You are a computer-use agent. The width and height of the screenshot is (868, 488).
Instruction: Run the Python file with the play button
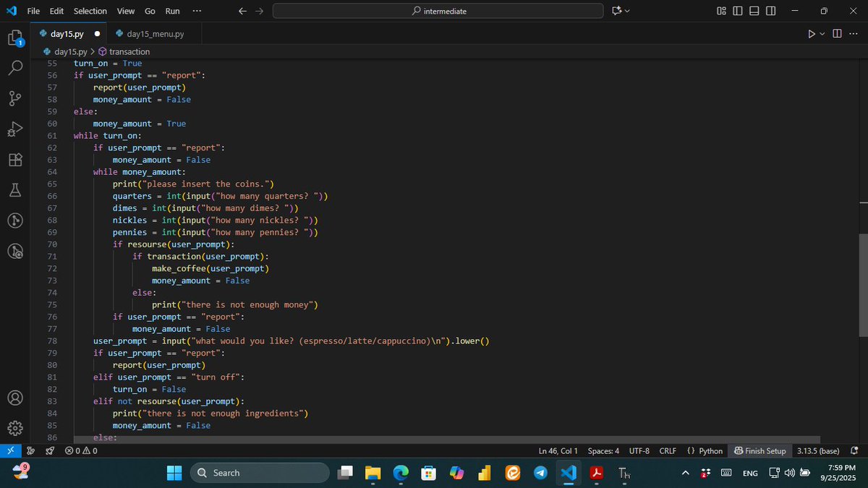click(x=812, y=33)
